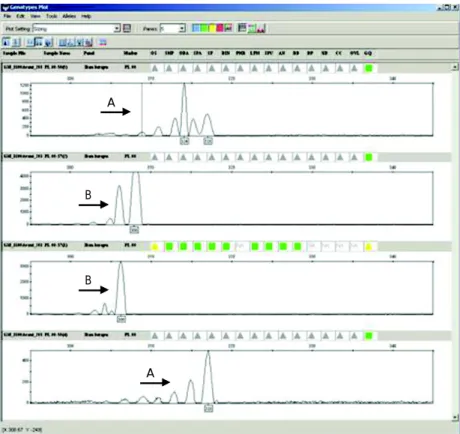Click the GQ column header

368,53
